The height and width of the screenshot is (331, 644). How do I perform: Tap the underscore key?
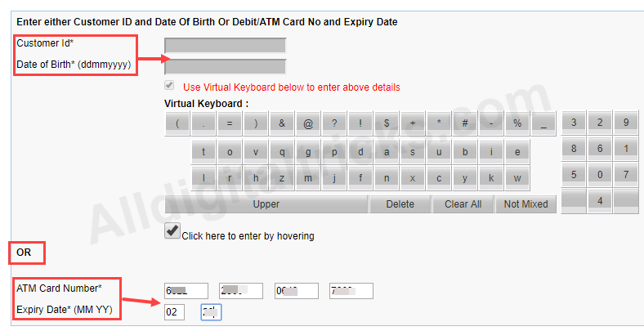[543, 123]
